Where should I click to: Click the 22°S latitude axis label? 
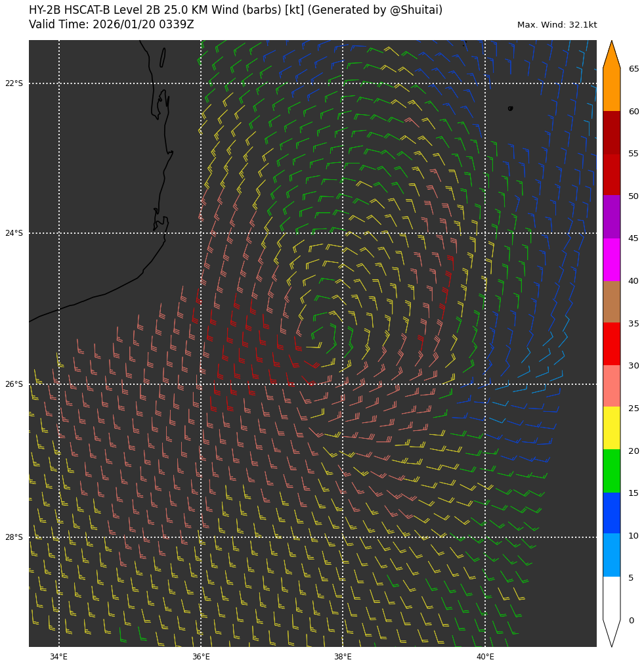pos(14,83)
